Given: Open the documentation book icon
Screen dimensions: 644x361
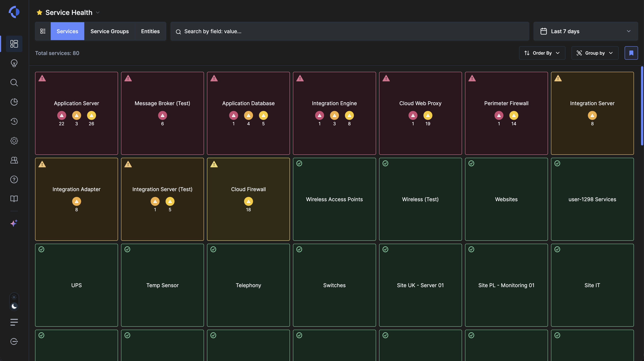Looking at the screenshot, I should tap(14, 199).
